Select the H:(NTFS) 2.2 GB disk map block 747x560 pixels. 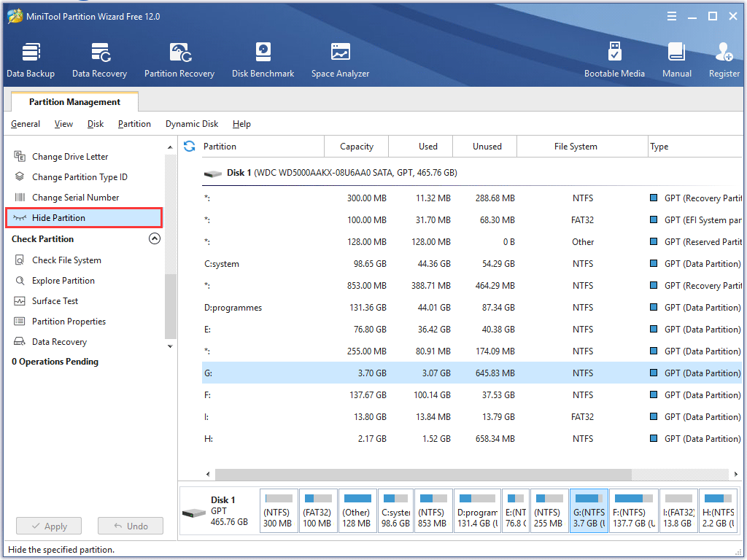pos(718,511)
